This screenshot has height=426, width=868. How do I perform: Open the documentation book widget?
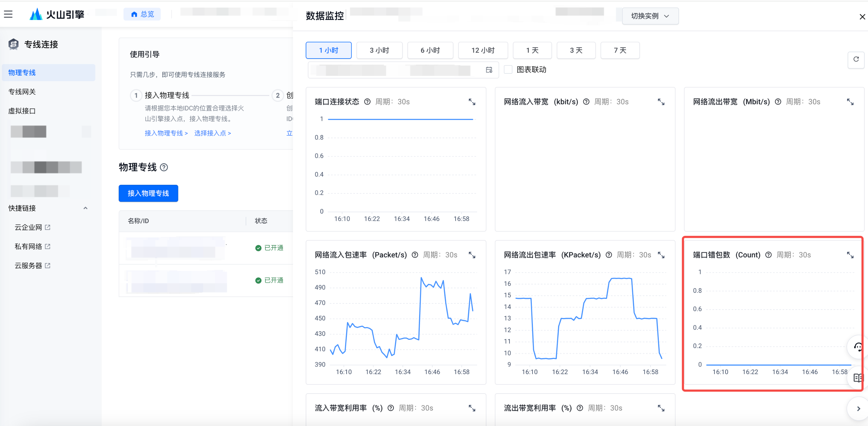[858, 378]
